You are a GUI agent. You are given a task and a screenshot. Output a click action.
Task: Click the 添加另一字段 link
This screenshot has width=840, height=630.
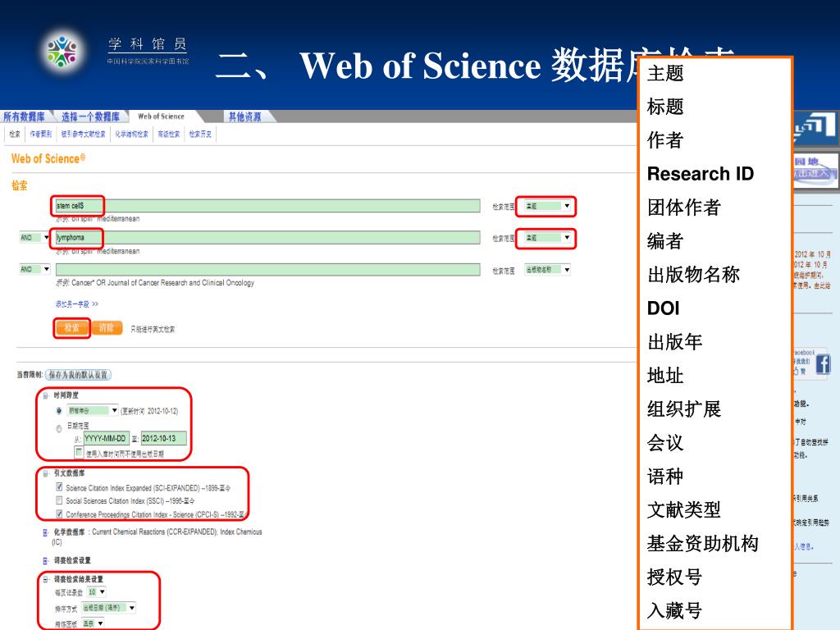click(76, 304)
